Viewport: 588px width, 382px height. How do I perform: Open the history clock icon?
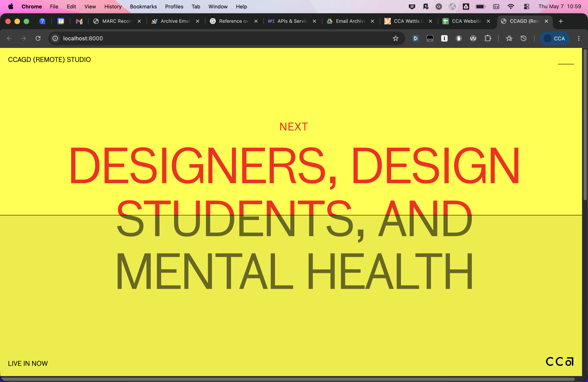pos(524,39)
